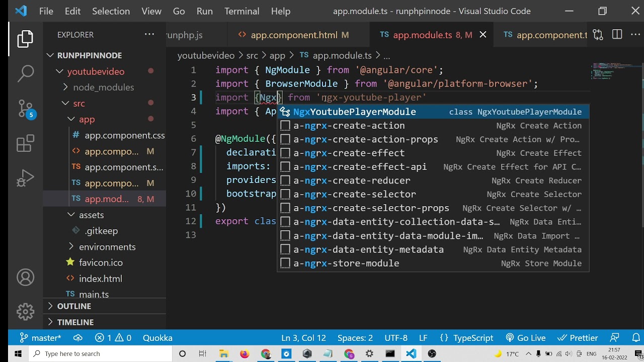The height and width of the screenshot is (362, 644).
Task: Click the master branch indicator
Action: pyautogui.click(x=40, y=338)
